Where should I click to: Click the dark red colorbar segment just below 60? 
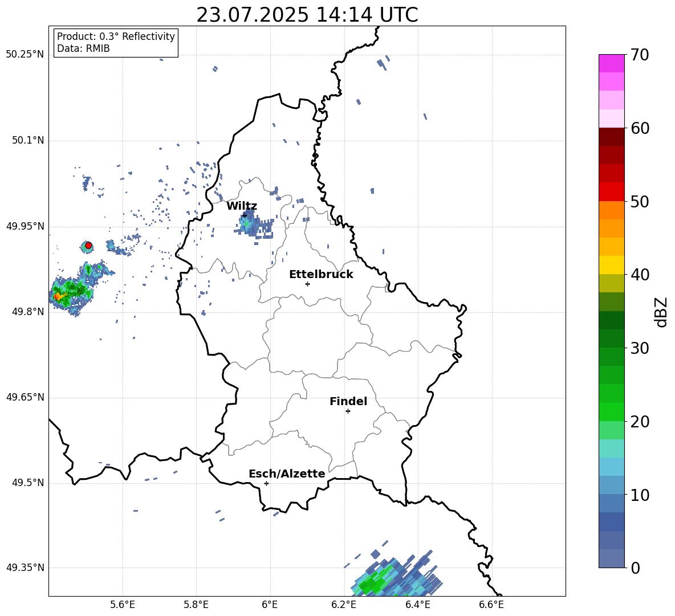611,137
